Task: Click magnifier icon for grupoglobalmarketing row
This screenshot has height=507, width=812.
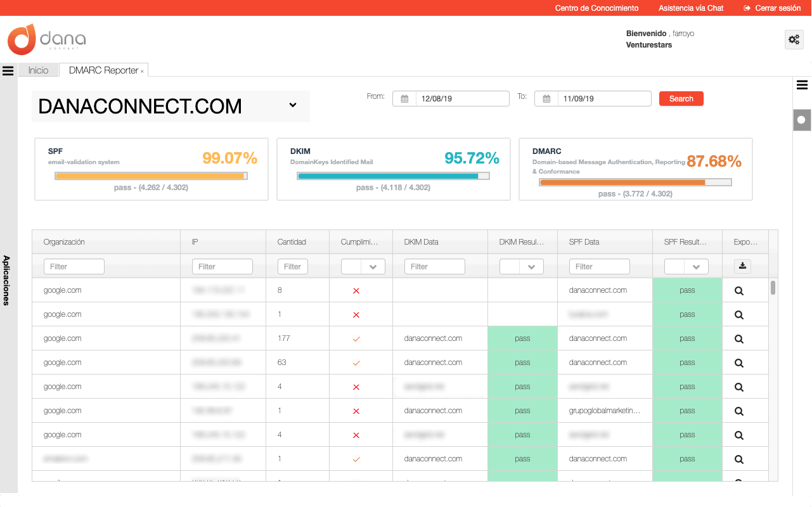Action: click(x=738, y=411)
